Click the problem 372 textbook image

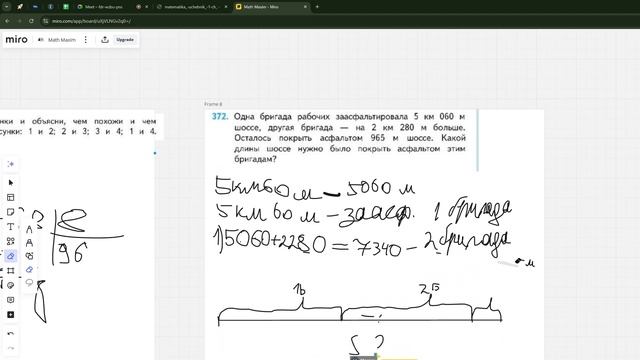pyautogui.click(x=341, y=140)
